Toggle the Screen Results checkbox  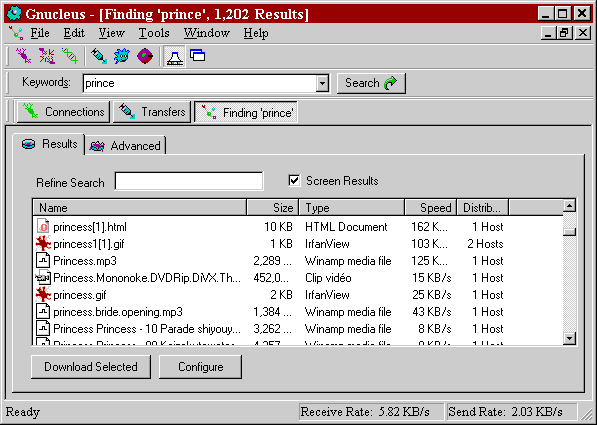(294, 180)
